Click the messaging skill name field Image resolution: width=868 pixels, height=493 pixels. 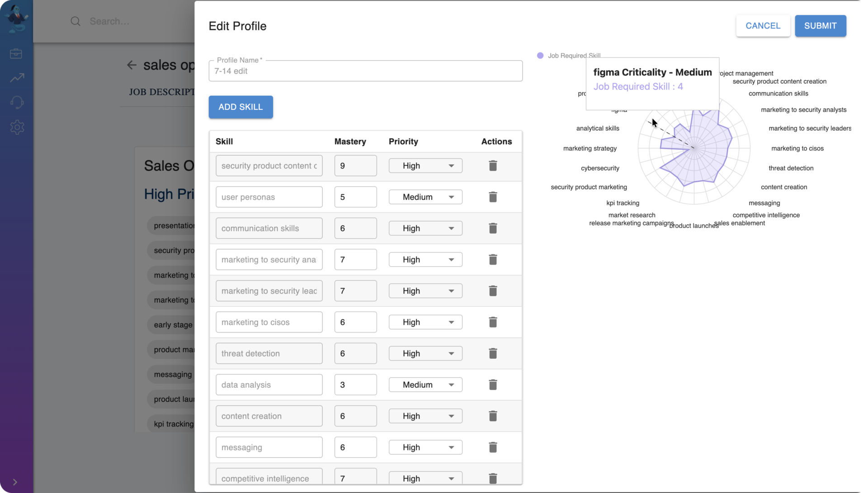coord(269,447)
